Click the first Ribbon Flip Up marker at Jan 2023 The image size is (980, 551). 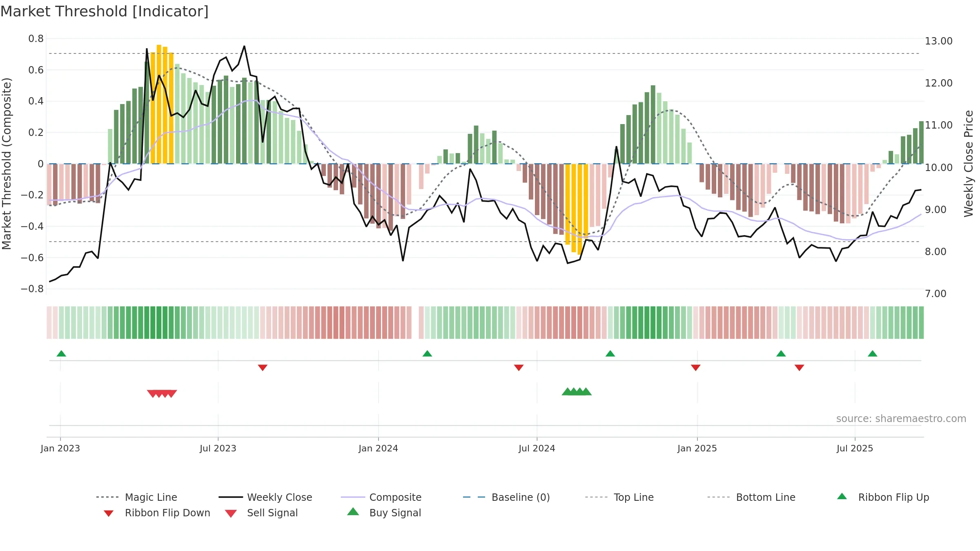coord(61,353)
